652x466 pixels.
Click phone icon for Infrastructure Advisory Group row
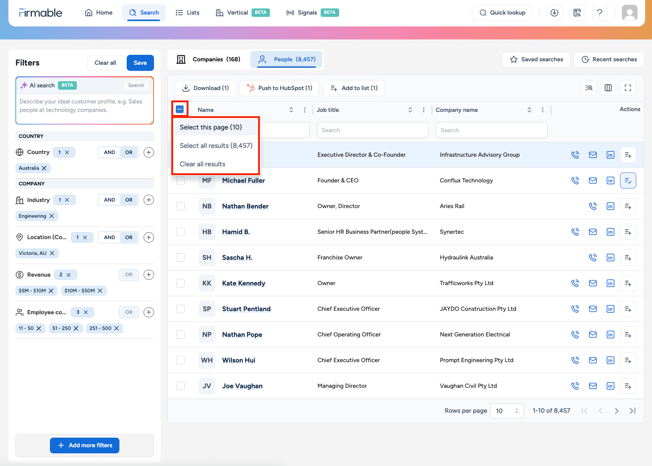click(x=575, y=155)
